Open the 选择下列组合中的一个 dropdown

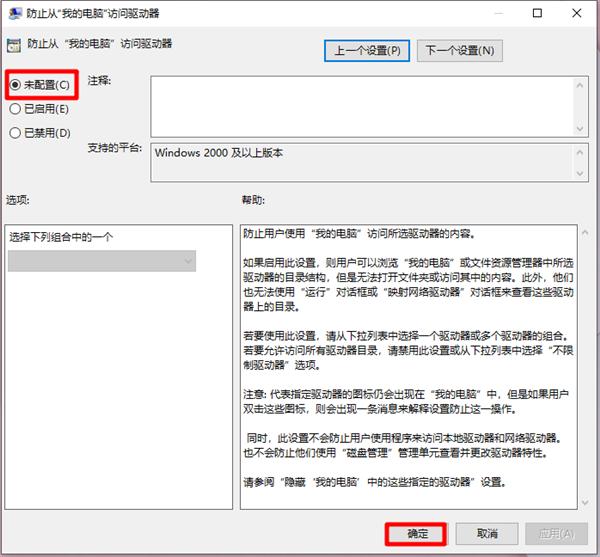[101, 261]
